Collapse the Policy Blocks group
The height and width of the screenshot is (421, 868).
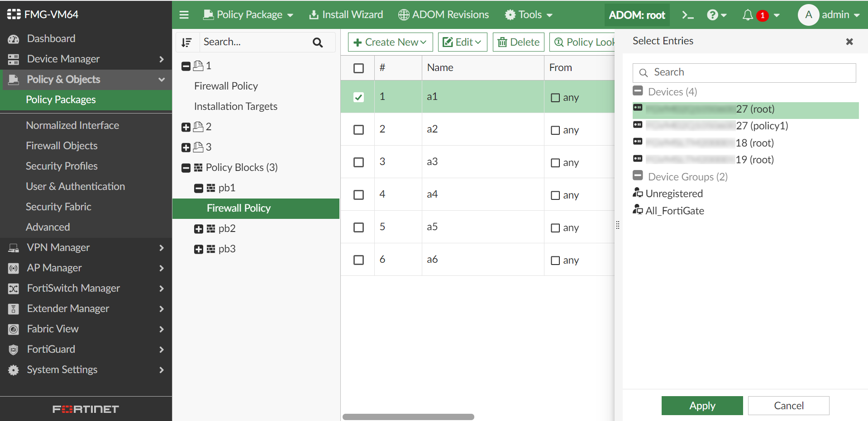[x=186, y=168]
